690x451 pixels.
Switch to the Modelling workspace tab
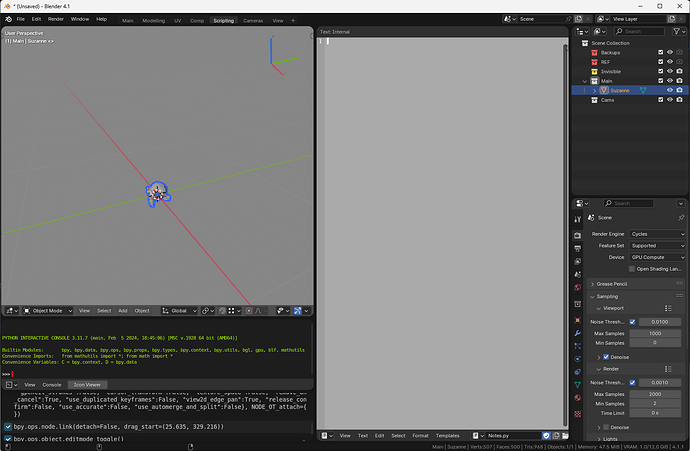(154, 21)
